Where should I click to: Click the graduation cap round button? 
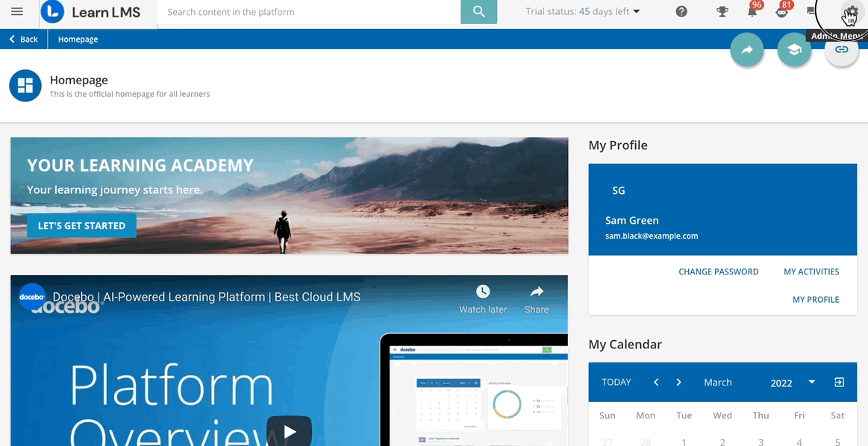click(x=794, y=50)
